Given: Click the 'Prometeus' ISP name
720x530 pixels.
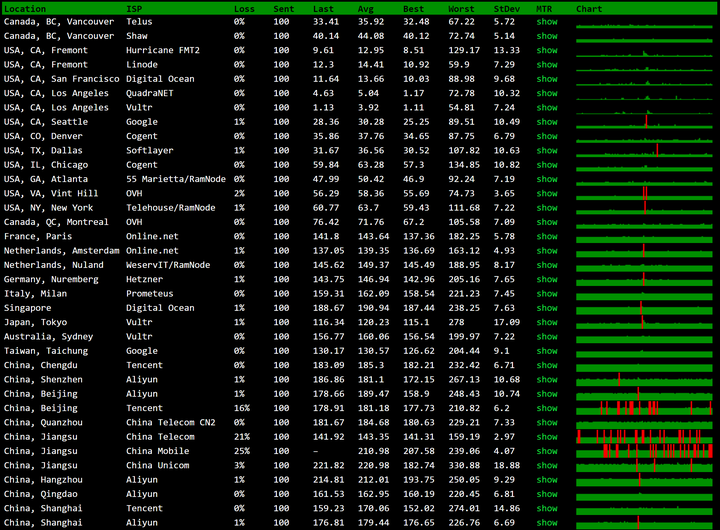Looking at the screenshot, I should 150,293.
